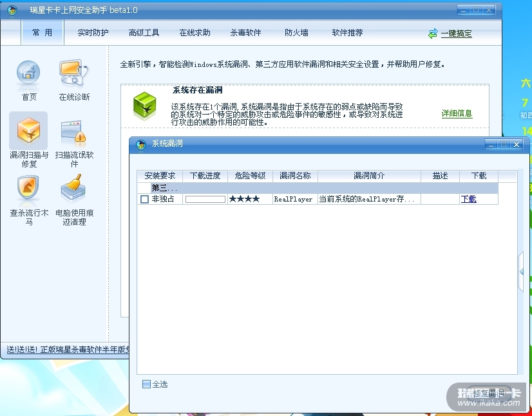The width and height of the screenshot is (532, 416).
Task: Click the 一键搞定 link
Action: click(457, 33)
